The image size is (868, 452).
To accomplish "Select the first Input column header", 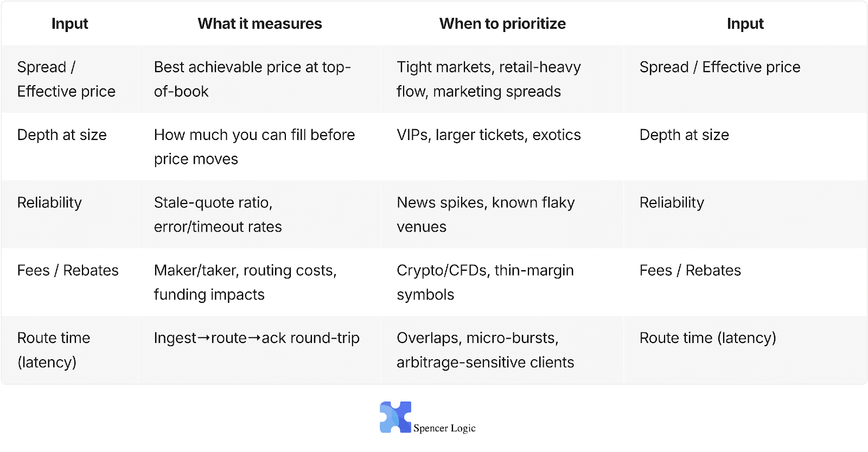I will 69,24.
